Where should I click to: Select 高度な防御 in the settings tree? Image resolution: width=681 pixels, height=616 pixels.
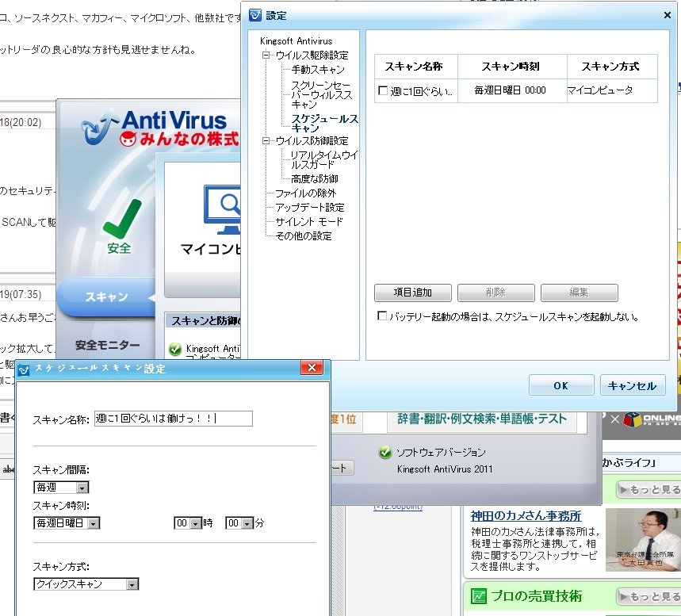coord(315,178)
